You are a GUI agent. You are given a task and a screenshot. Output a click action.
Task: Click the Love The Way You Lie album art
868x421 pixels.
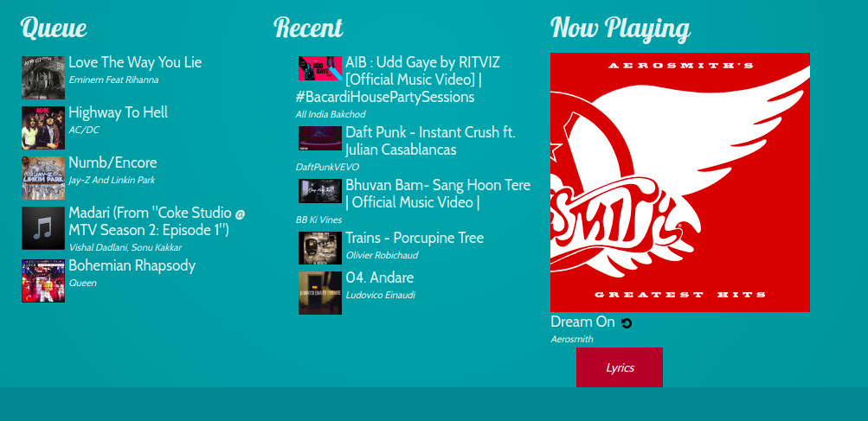(x=43, y=78)
